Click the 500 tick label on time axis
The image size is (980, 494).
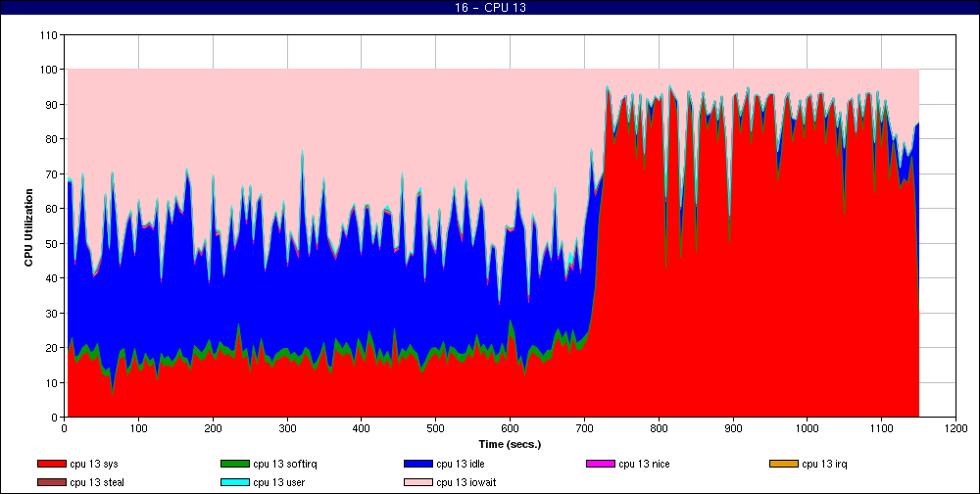tap(436, 429)
